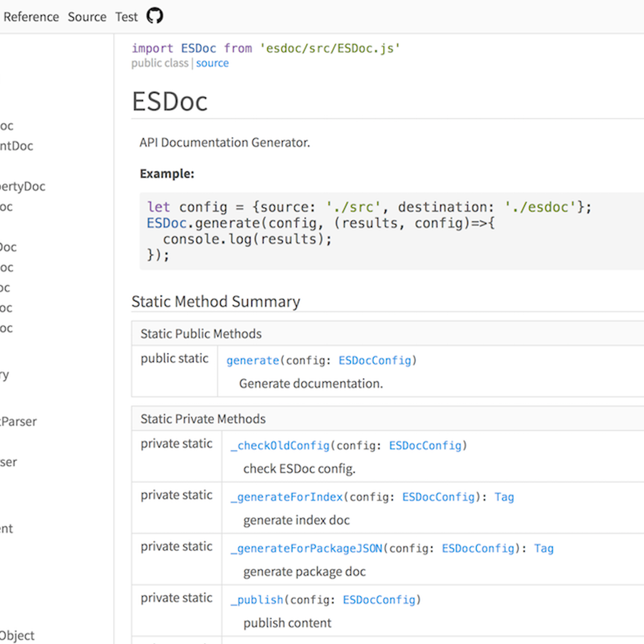Click 'generate package doc' description
This screenshot has width=644, height=644.
304,572
